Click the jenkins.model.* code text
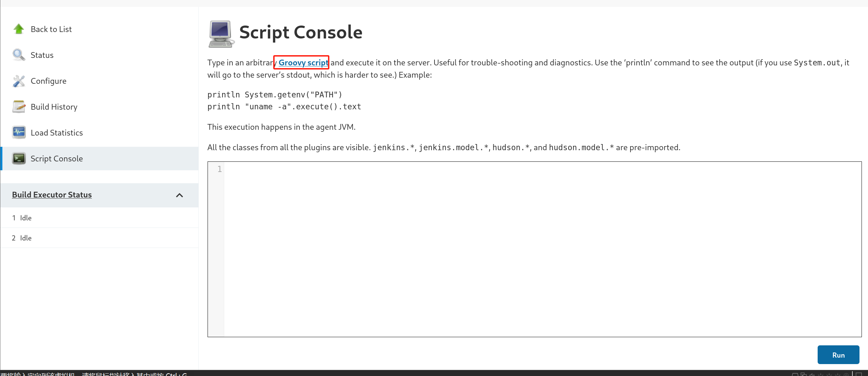This screenshot has height=376, width=868. (454, 147)
